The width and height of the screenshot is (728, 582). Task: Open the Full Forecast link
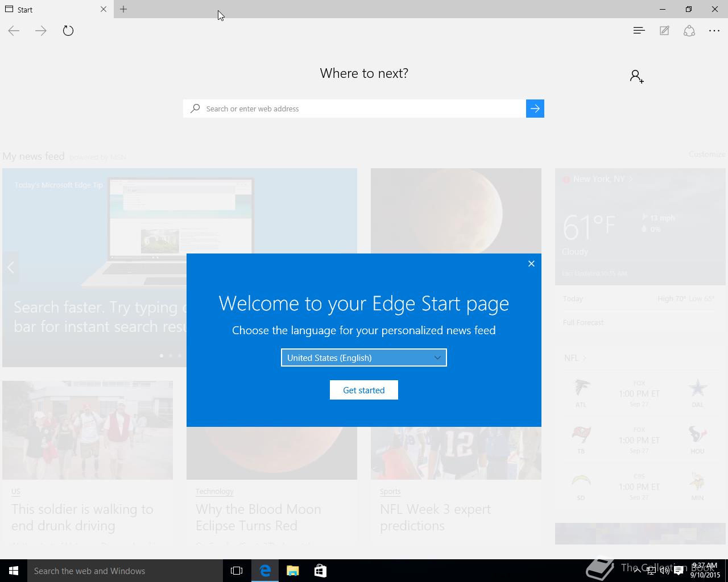click(x=583, y=322)
